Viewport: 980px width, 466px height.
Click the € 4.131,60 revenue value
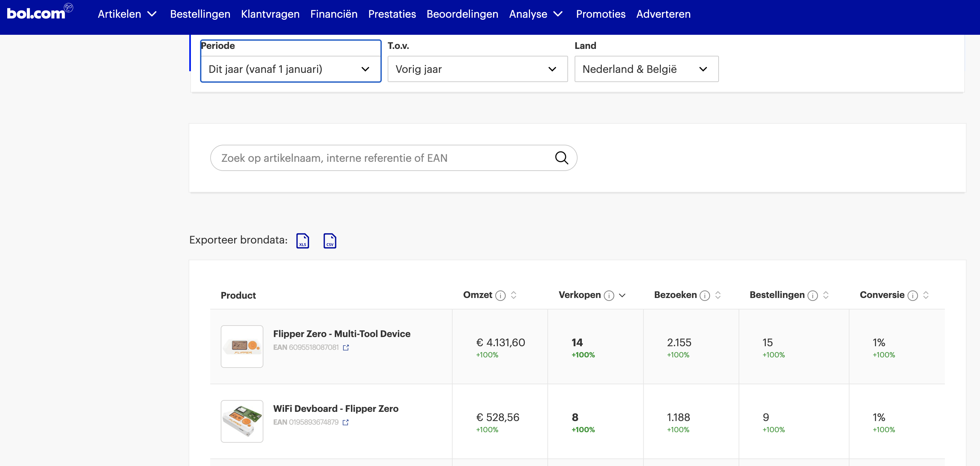click(500, 343)
